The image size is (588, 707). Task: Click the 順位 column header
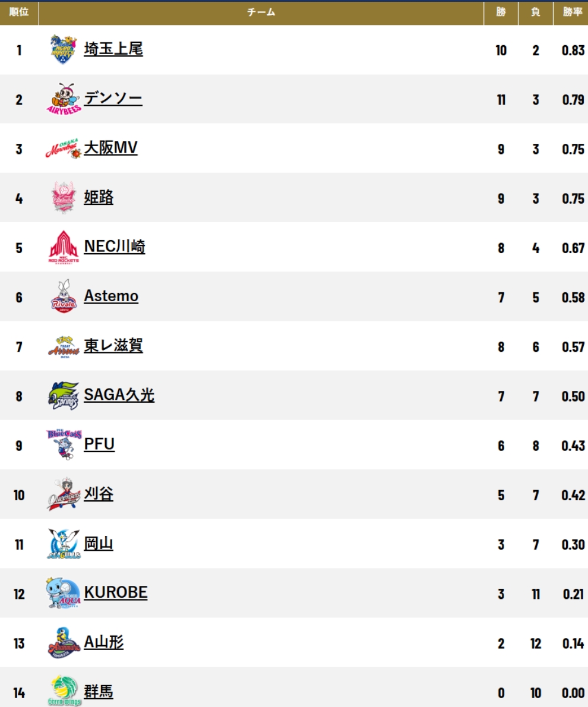click(19, 12)
